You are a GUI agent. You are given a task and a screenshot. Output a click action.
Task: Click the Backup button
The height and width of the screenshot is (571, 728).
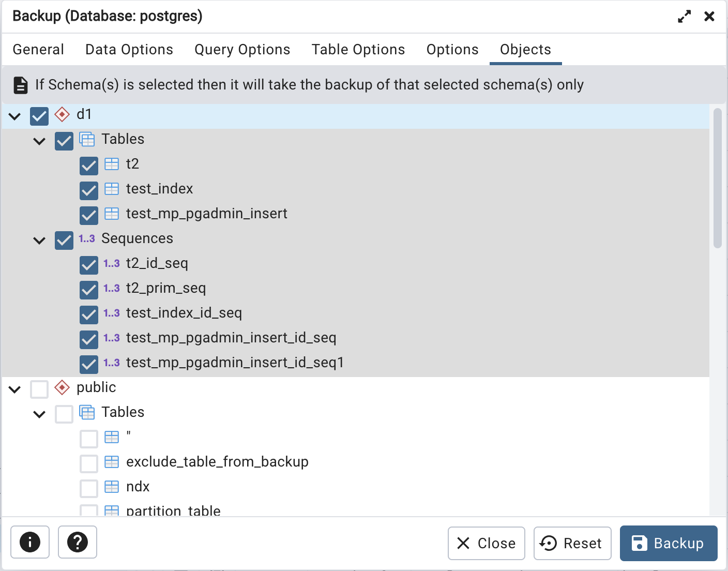(669, 543)
